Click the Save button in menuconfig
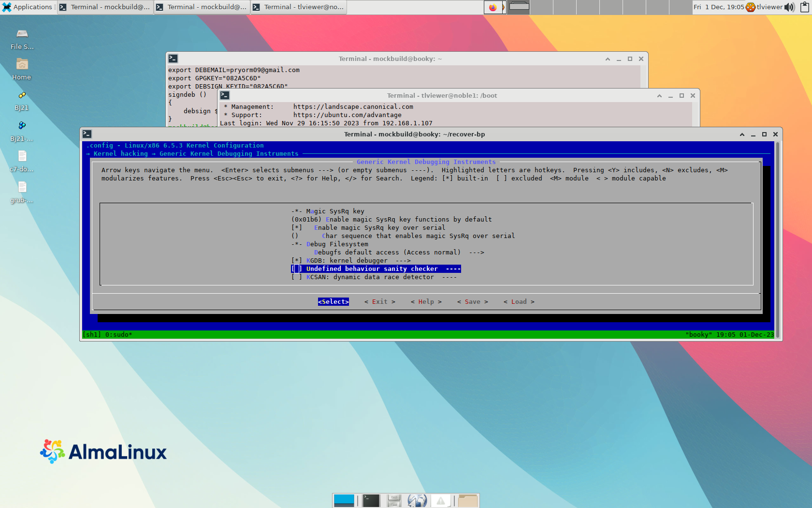The image size is (812, 508). pyautogui.click(x=472, y=302)
